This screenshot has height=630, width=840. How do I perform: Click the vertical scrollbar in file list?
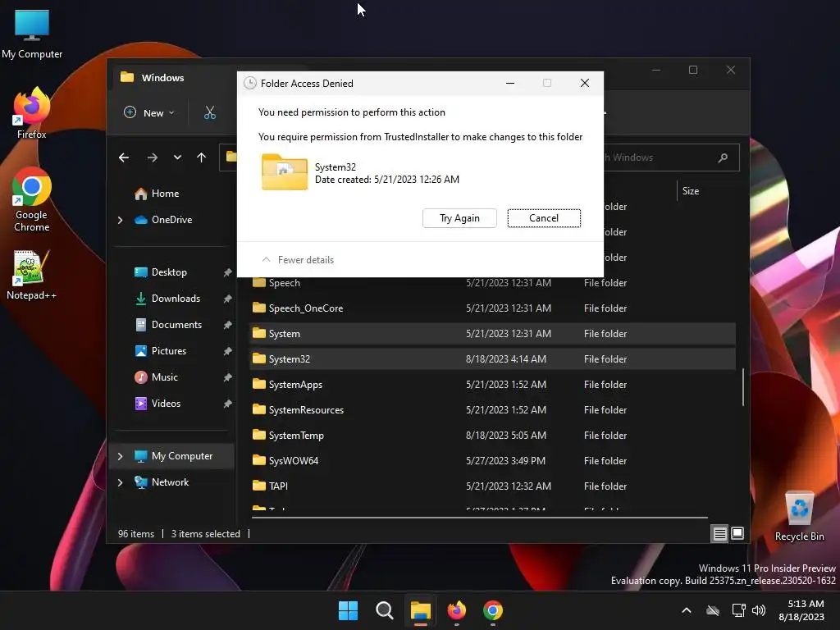pos(742,387)
